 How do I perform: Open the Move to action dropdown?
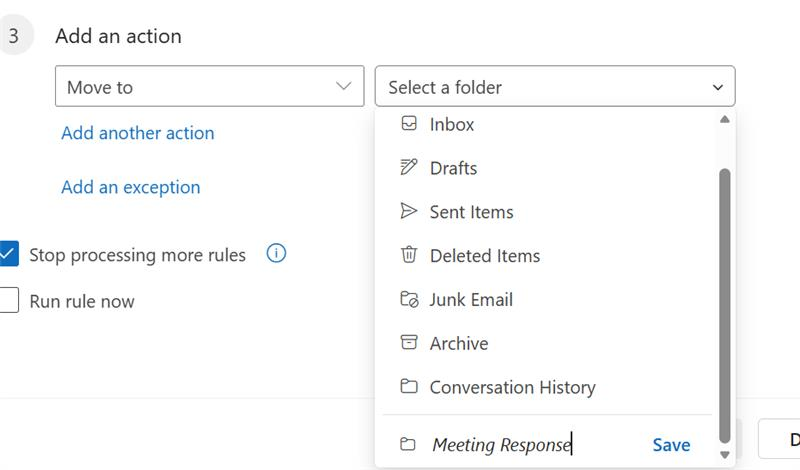[209, 87]
